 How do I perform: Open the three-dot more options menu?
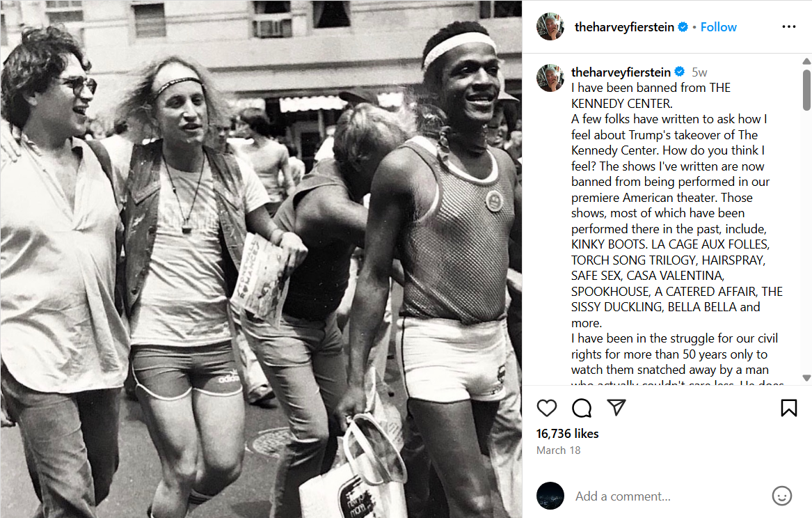[789, 27]
